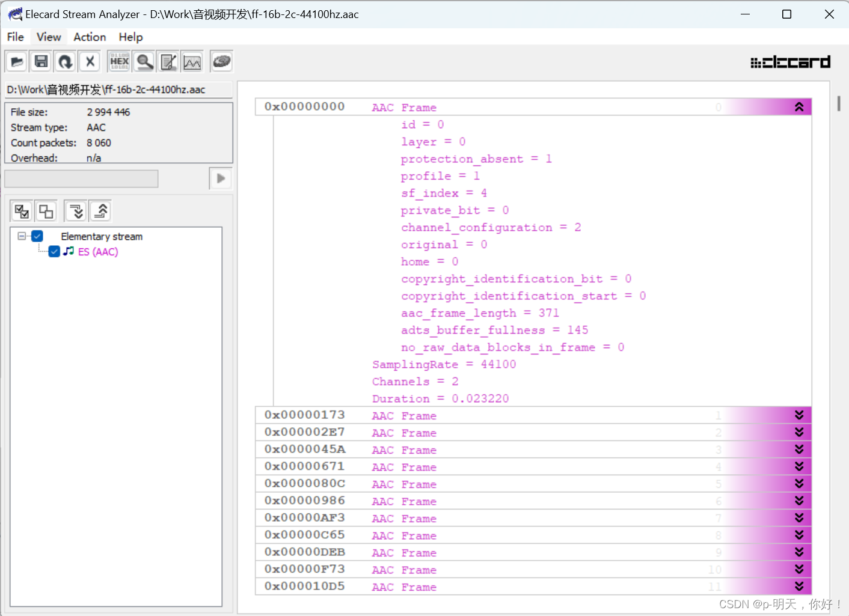Image resolution: width=849 pixels, height=616 pixels.
Task: Expand the AAC Frame at 0x0000045A
Action: pos(799,450)
